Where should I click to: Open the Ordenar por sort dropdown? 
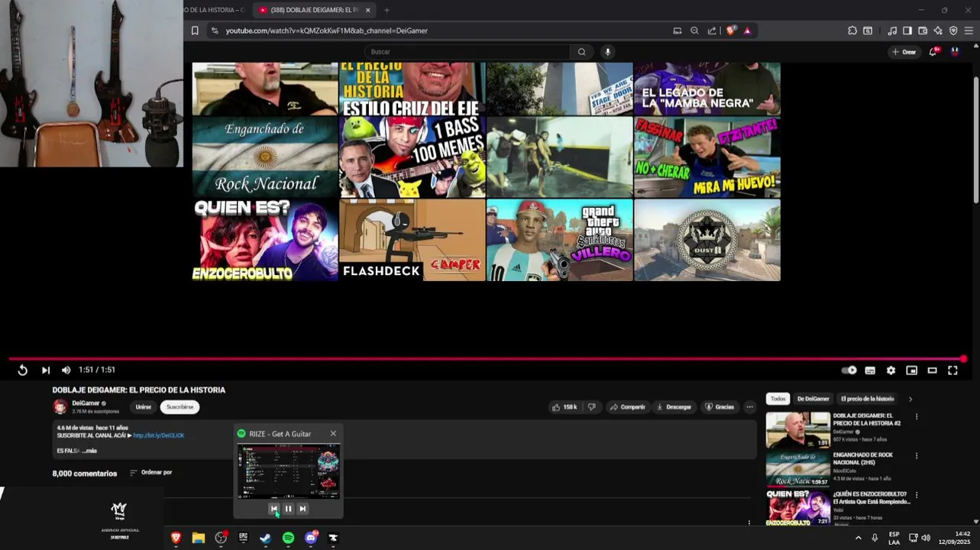(x=151, y=473)
